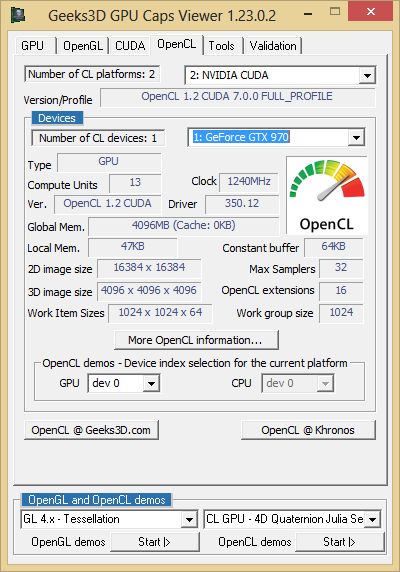Click Work Item Sizes value 1024 x 1024 x 64

click(160, 313)
